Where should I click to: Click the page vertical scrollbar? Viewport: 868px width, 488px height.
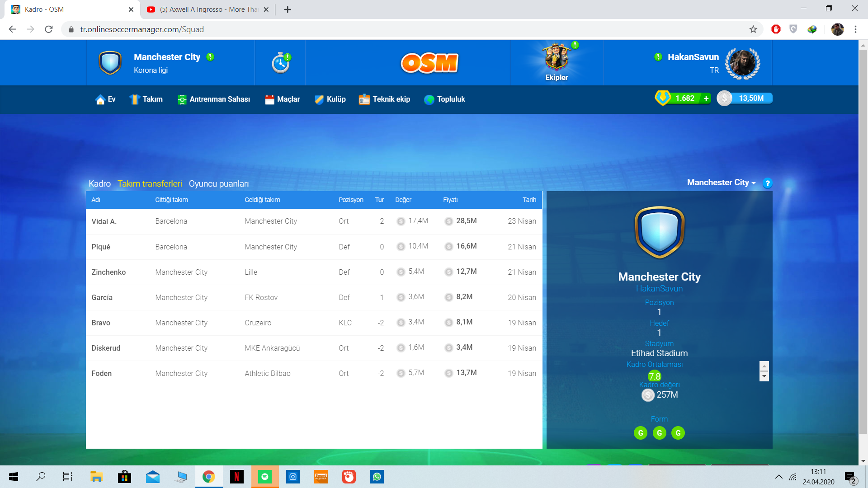coord(863,242)
